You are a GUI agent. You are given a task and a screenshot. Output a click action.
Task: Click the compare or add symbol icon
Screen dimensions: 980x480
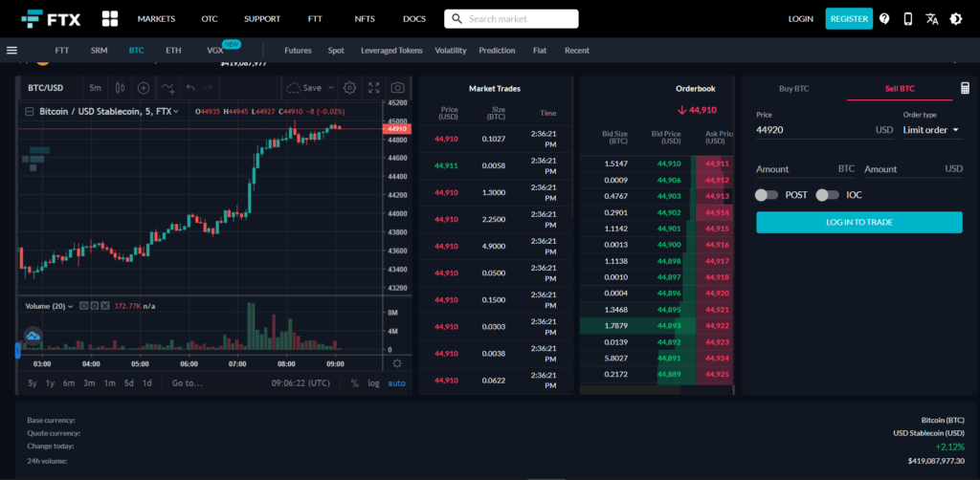(x=144, y=88)
